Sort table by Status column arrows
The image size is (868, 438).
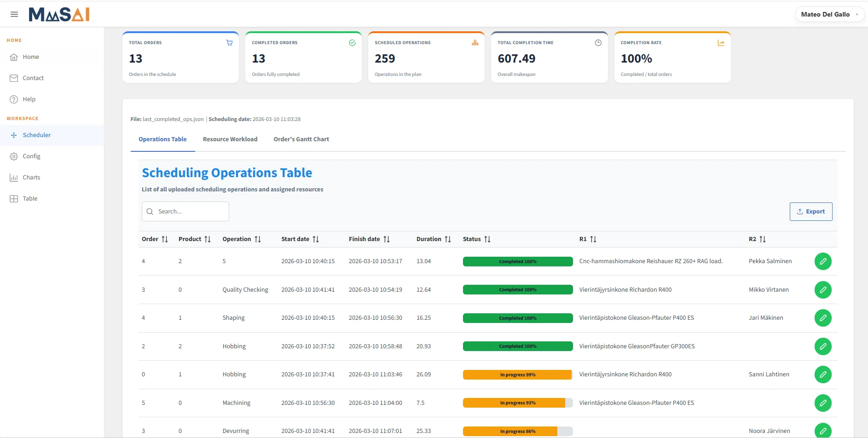click(x=487, y=239)
